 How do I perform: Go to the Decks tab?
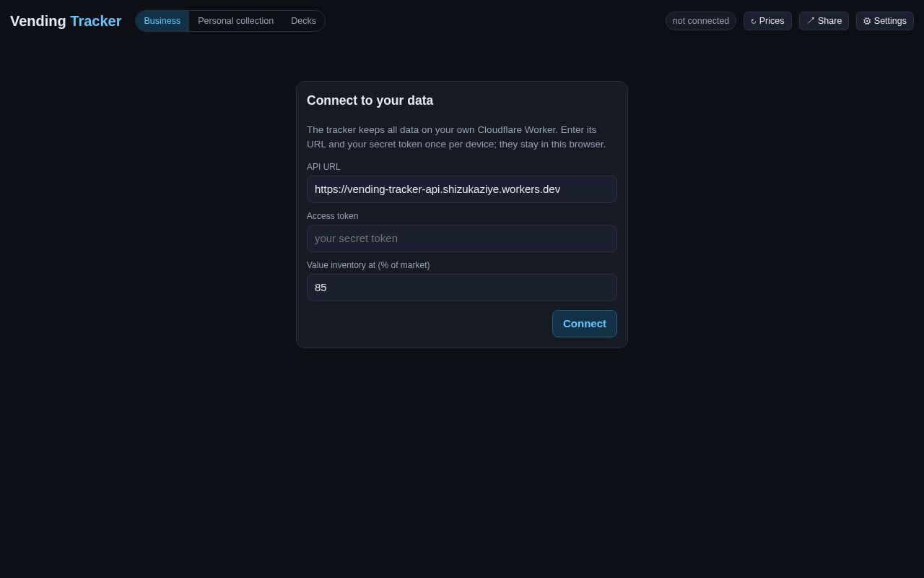303,21
